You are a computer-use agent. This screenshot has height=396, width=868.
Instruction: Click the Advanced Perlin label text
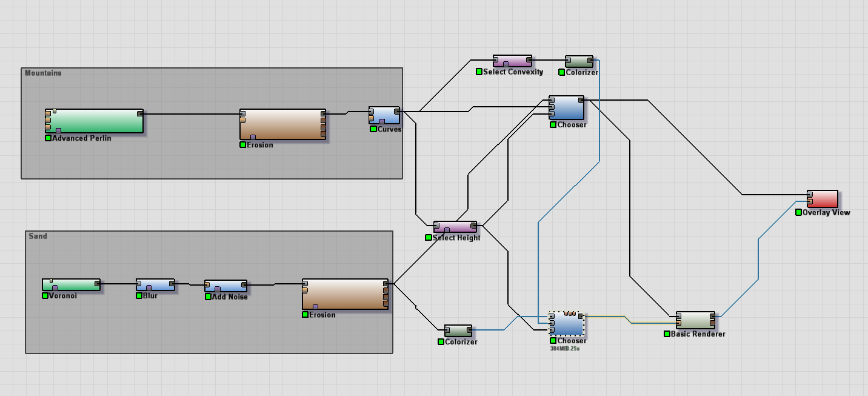click(x=82, y=138)
